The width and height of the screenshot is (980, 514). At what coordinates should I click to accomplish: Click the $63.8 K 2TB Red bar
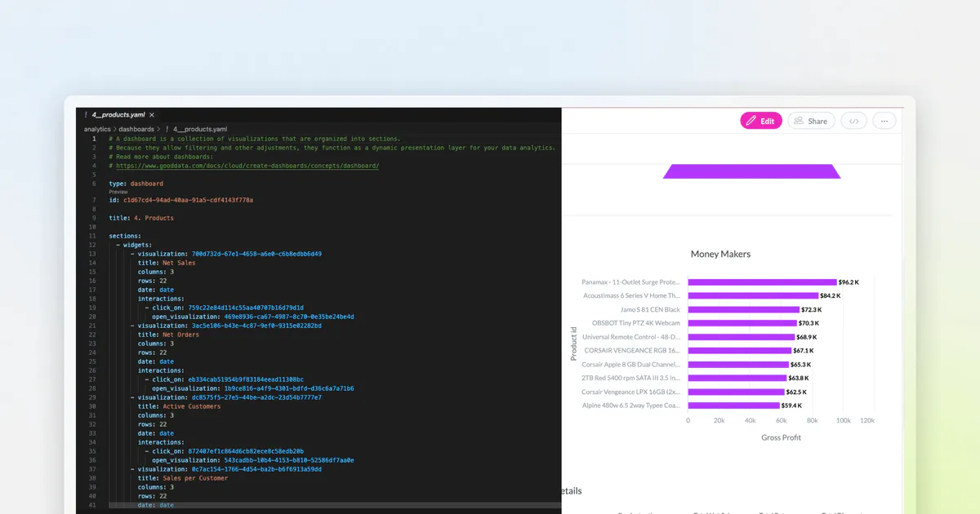[x=737, y=378]
